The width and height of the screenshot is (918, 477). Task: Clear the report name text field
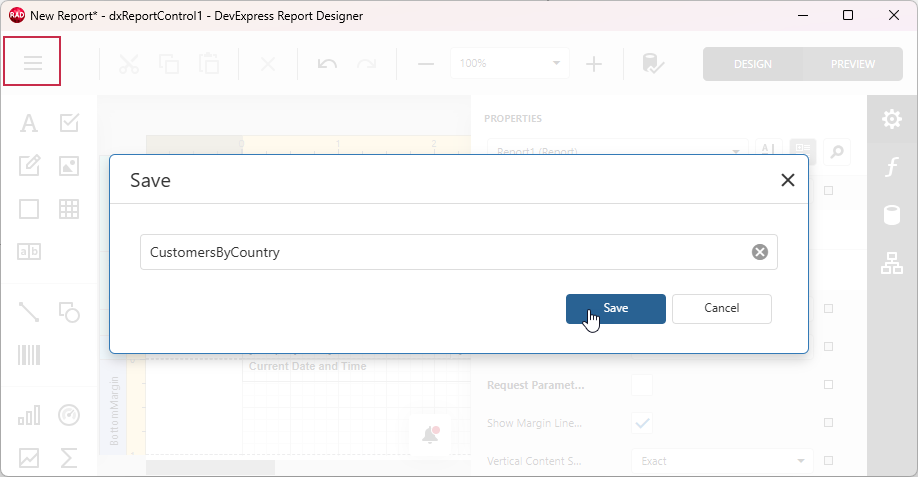tap(760, 252)
